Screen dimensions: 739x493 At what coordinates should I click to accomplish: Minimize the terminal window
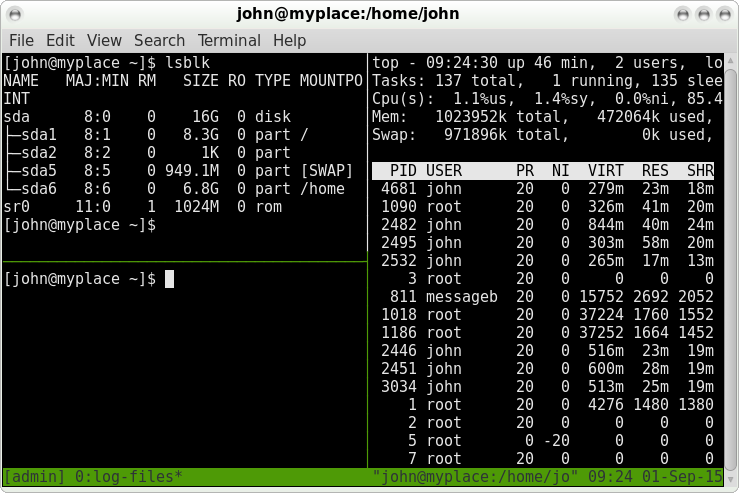(x=683, y=14)
